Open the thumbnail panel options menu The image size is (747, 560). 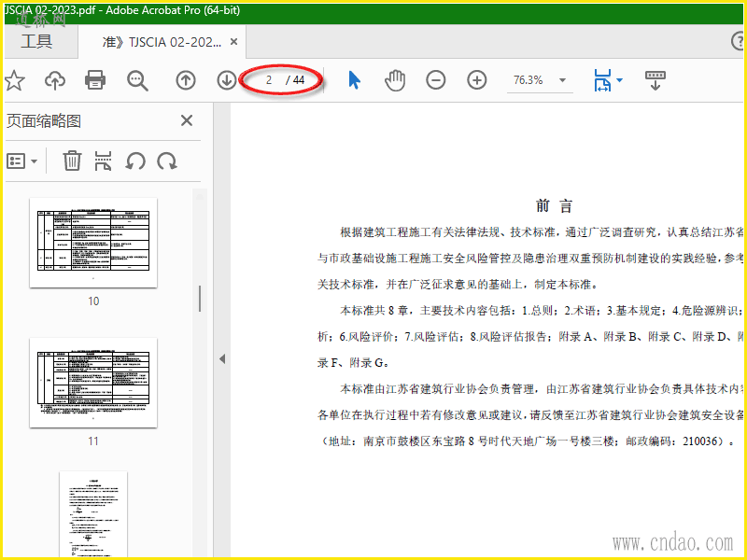pyautogui.click(x=21, y=161)
